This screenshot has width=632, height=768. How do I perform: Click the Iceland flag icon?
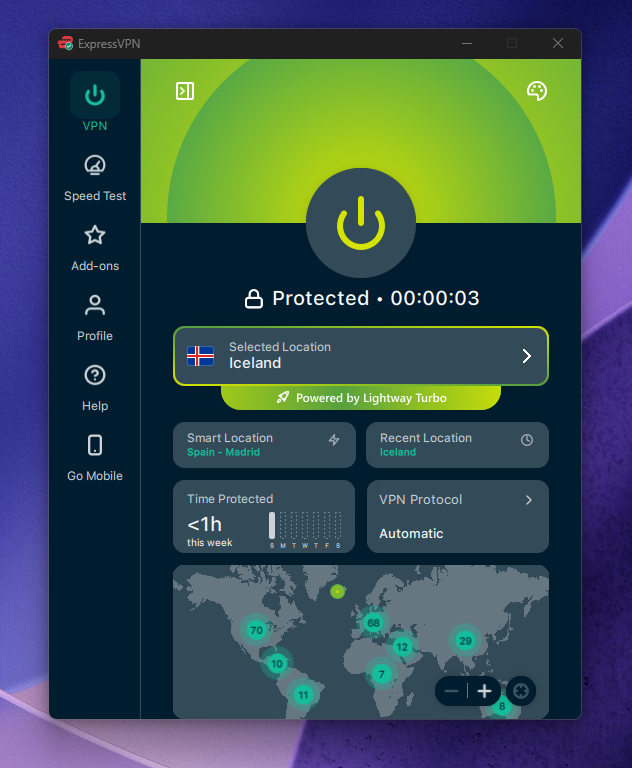(x=200, y=356)
